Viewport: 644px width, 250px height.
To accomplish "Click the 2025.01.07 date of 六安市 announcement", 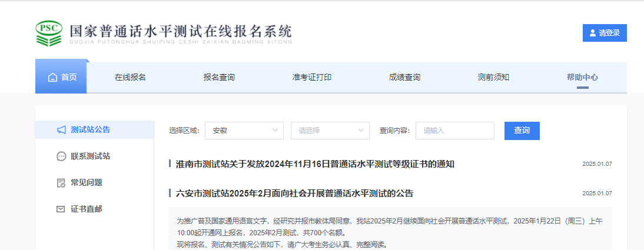I will [597, 194].
